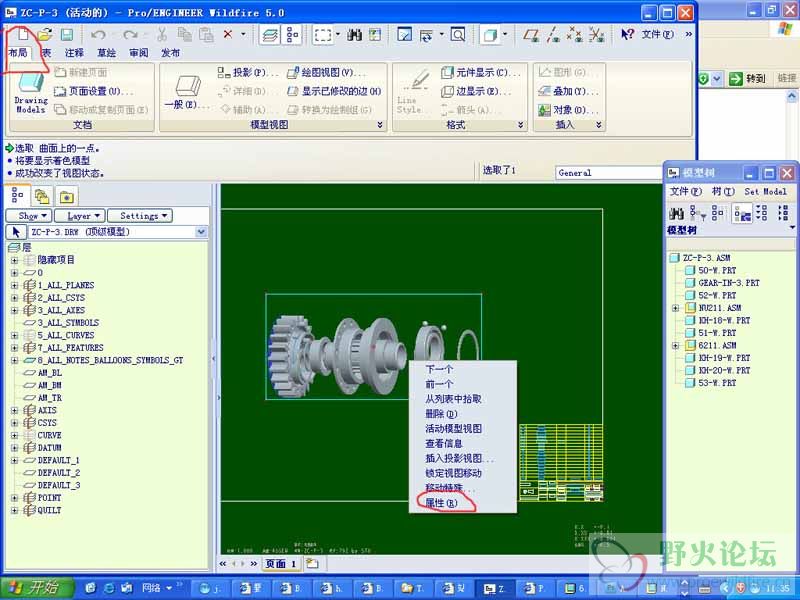Screen dimensions: 800x600
Task: Click the 页面 1 sheet tab
Action: tap(281, 563)
